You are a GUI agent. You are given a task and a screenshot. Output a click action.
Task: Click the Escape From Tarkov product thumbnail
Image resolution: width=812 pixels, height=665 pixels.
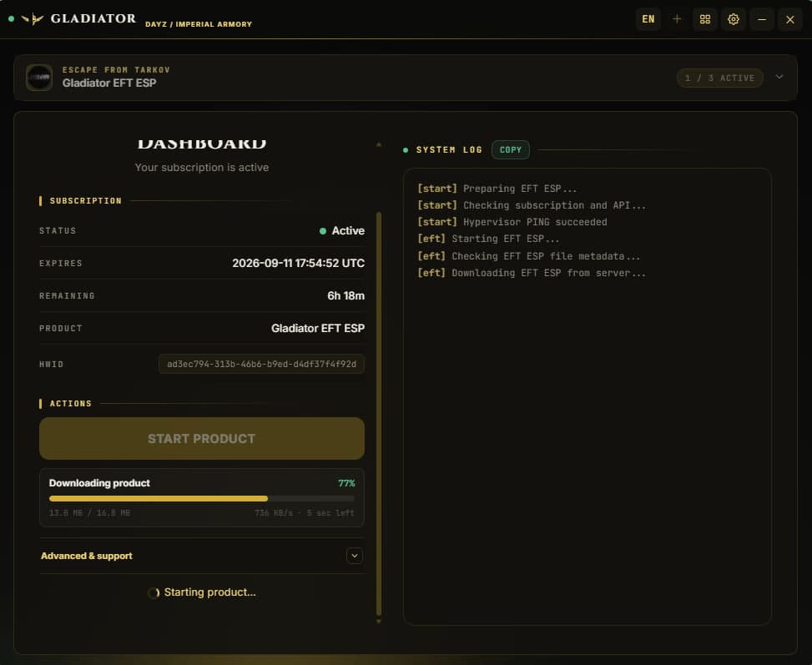[39, 78]
